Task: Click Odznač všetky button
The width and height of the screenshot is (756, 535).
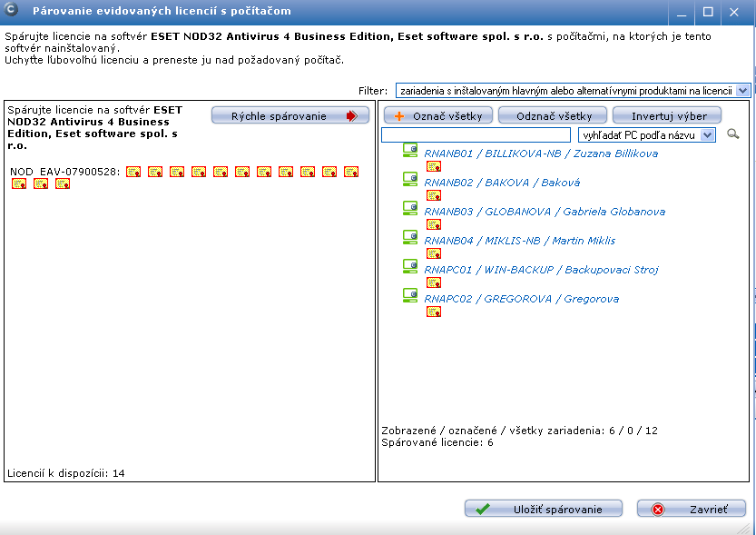Action: [553, 115]
